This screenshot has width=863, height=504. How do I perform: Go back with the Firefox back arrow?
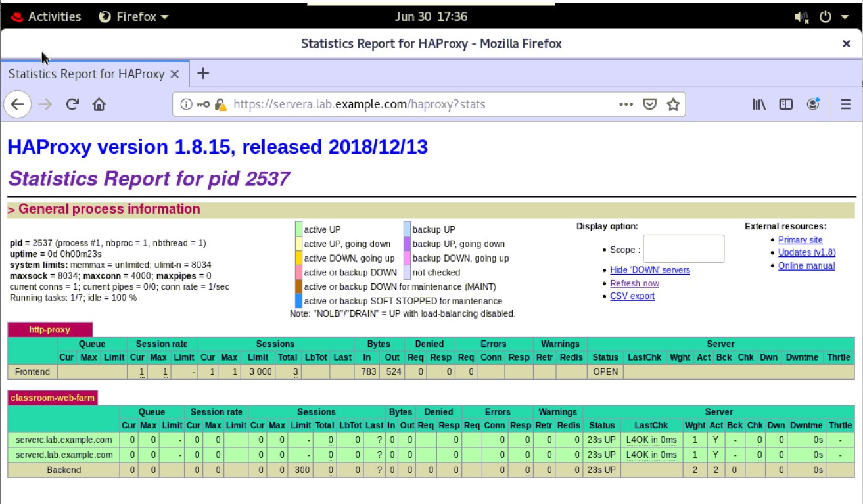[18, 104]
